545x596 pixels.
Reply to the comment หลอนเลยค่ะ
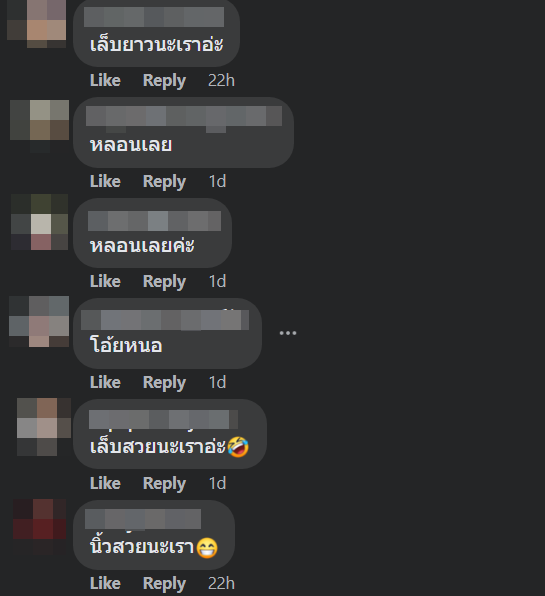click(x=164, y=282)
